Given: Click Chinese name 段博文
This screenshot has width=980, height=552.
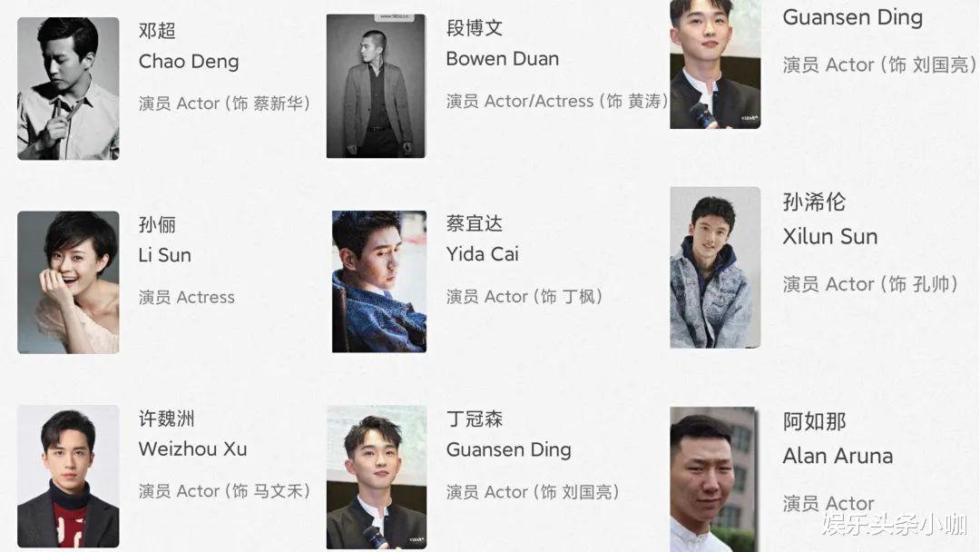Looking at the screenshot, I should 475,28.
